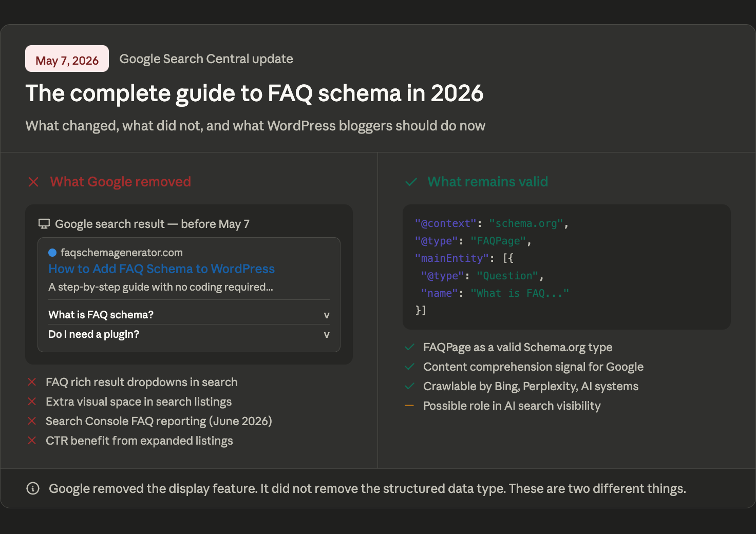Click the green checkmark beside What remains valid
Image resolution: width=756 pixels, height=534 pixels.
[x=411, y=182]
